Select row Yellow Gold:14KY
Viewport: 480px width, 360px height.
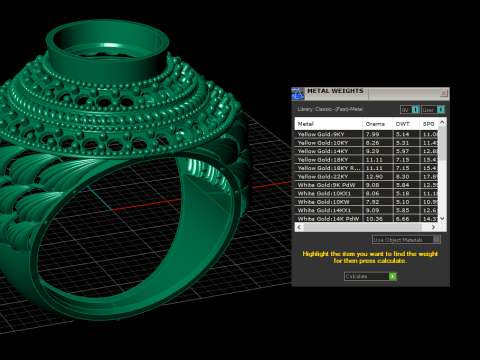click(367, 151)
